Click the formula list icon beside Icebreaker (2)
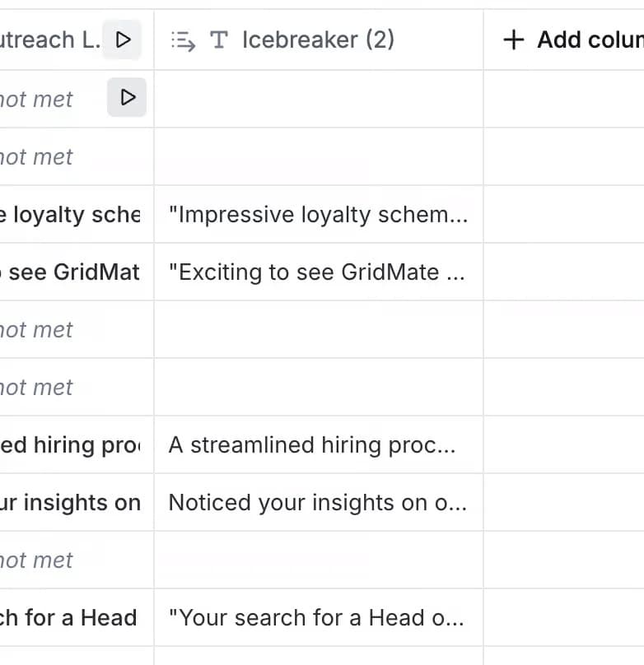This screenshot has height=665, width=644. coord(184,40)
